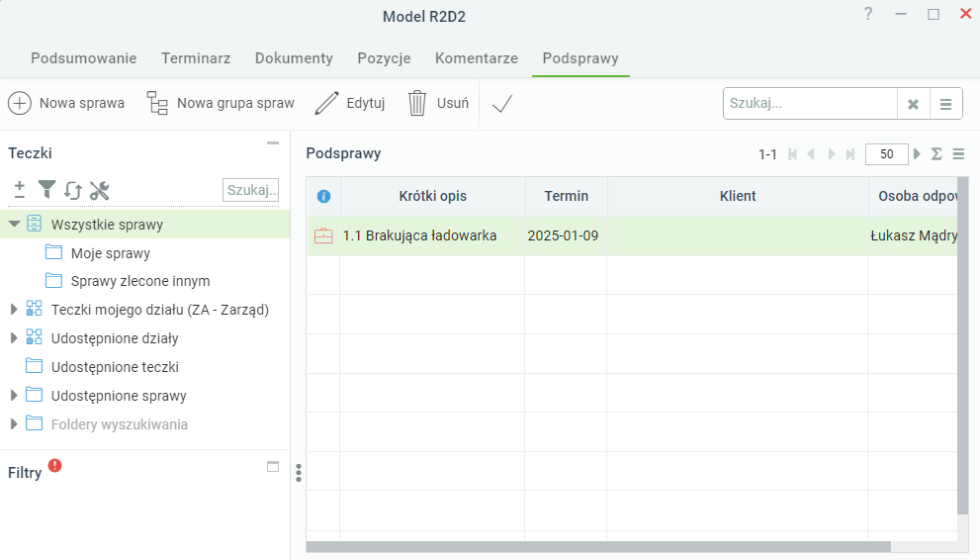Expand Foldery wyszukiwania node
This screenshot has width=980, height=560.
[x=14, y=424]
